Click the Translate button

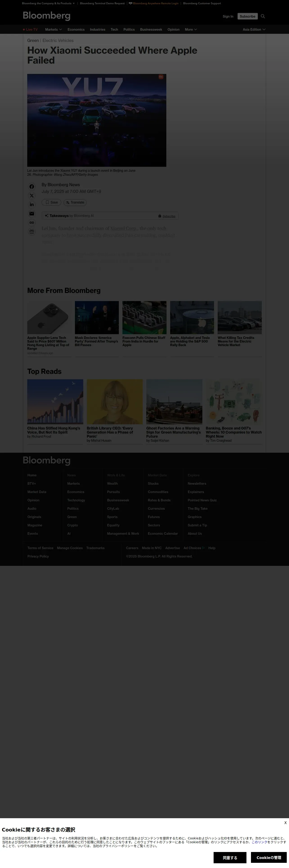coord(75,203)
